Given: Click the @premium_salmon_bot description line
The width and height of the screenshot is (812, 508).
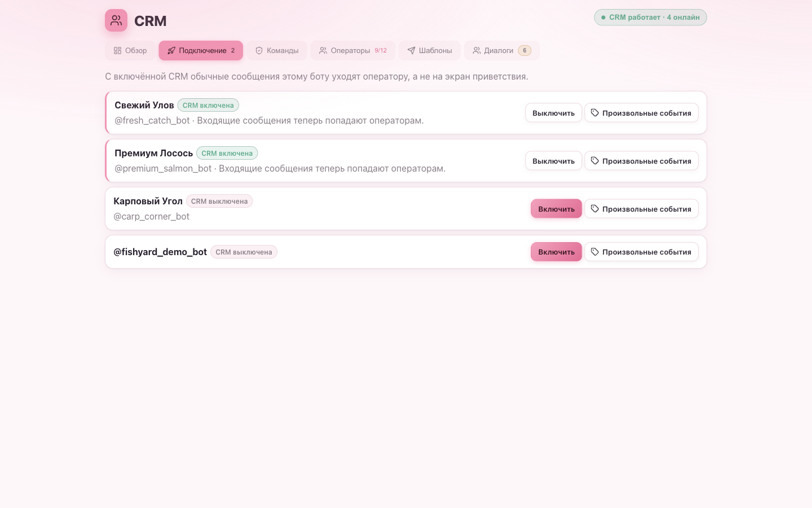Looking at the screenshot, I should point(280,168).
